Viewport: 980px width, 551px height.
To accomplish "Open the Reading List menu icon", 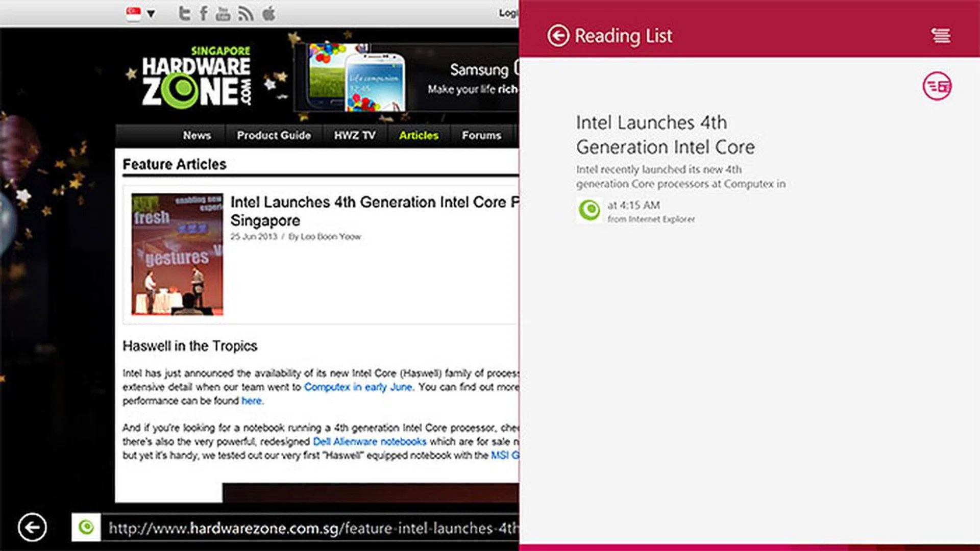I will pyautogui.click(x=940, y=36).
